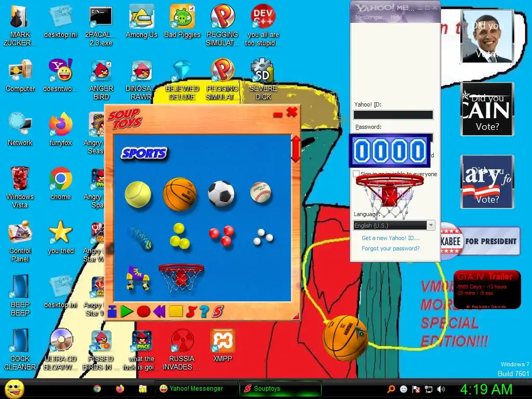Click the GTA:IV Trailer countdown gadget
The image size is (532, 399).
487,289
